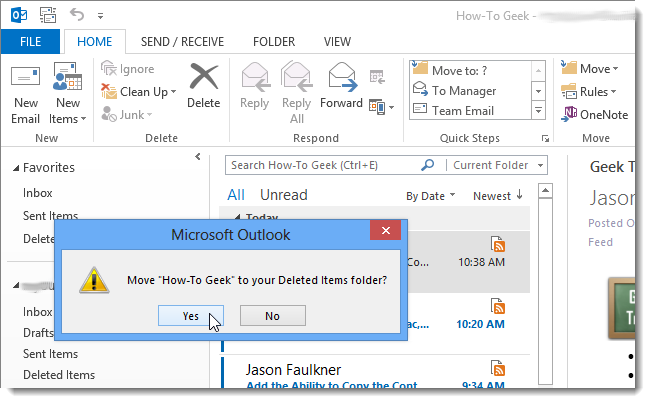Select Sent Items under Favorites
This screenshot has height=403, width=650.
[x=50, y=215]
